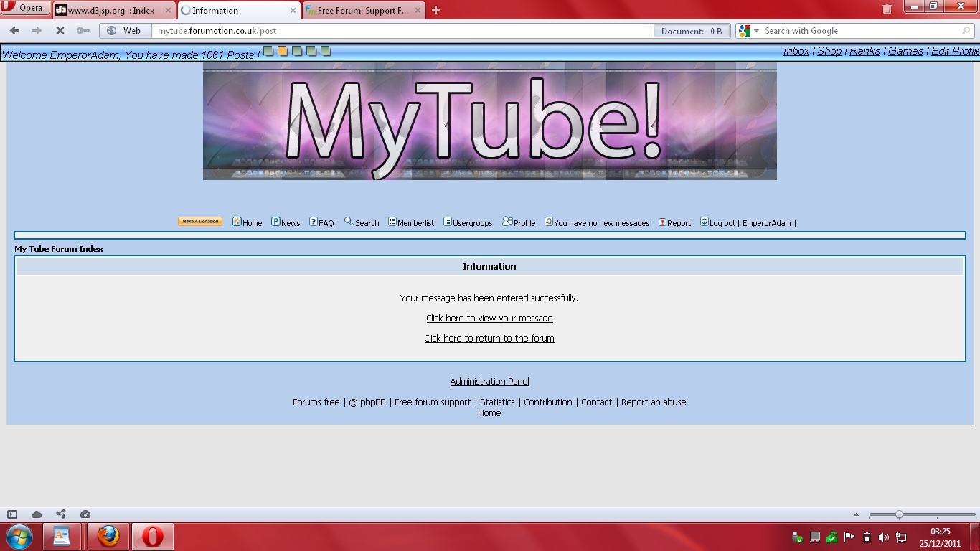Open Firefox from the taskbar

108,537
